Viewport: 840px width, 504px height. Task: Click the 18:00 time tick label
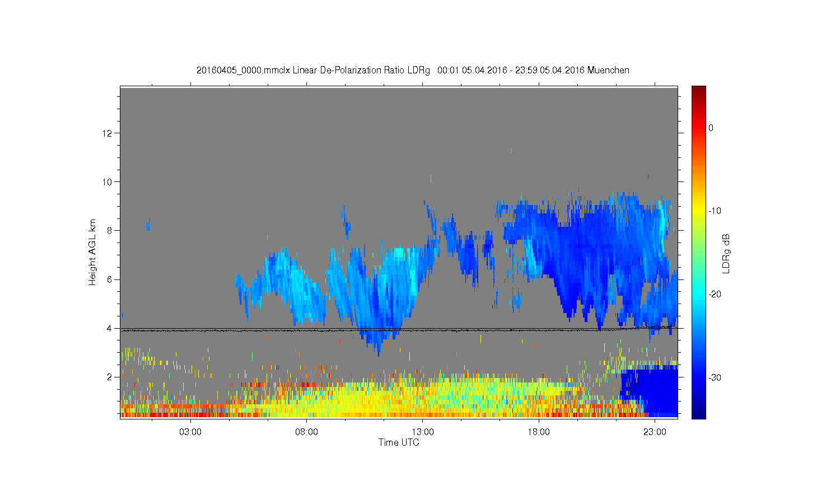[539, 432]
